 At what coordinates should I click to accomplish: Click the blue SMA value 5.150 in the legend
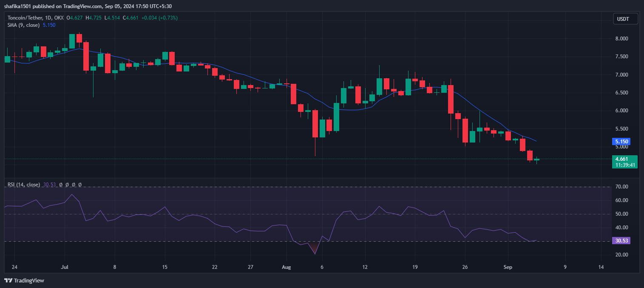tap(48, 25)
